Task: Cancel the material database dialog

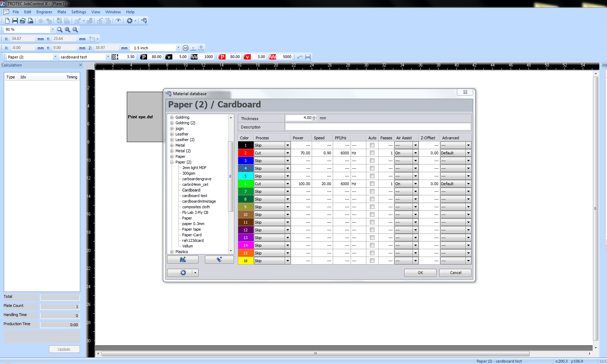Action: (455, 273)
